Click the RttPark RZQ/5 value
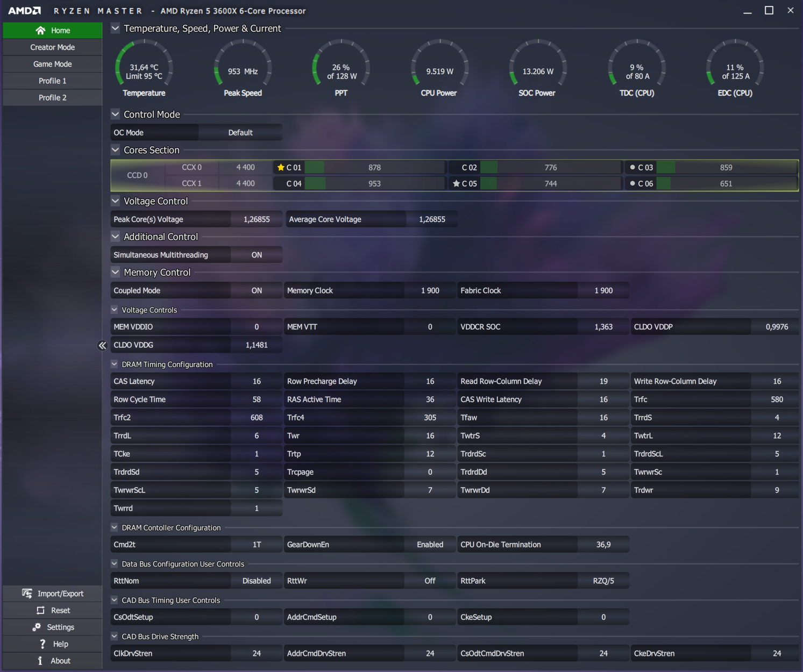 [603, 581]
